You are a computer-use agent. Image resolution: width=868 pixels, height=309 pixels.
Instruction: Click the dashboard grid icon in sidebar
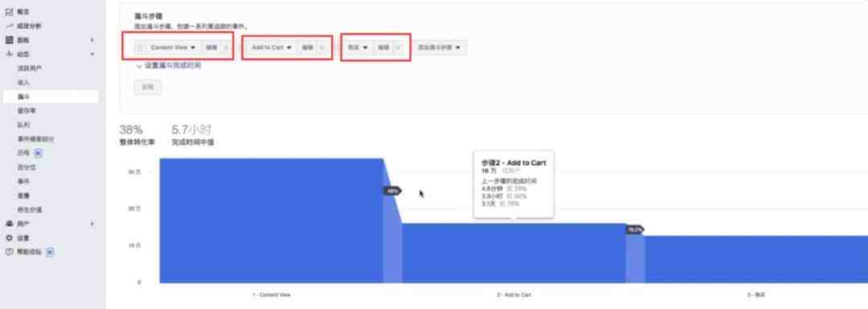click(10, 40)
